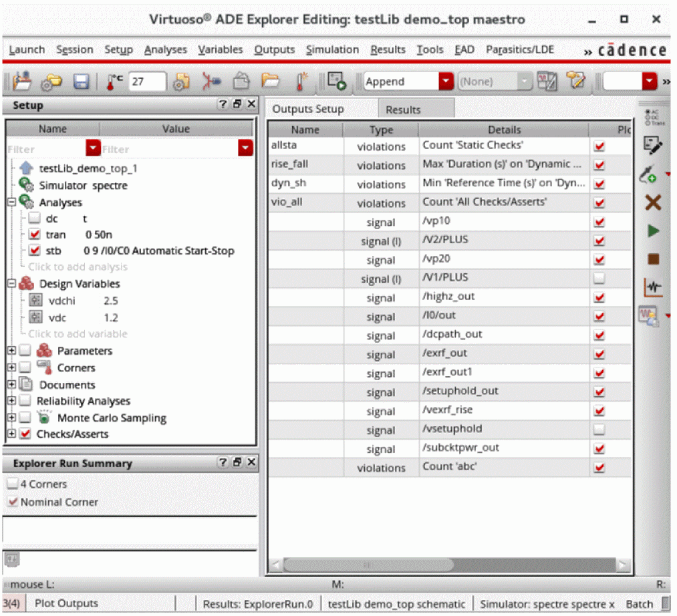Click the thermometer temperature icon
The height and width of the screenshot is (616, 677).
[x=114, y=82]
